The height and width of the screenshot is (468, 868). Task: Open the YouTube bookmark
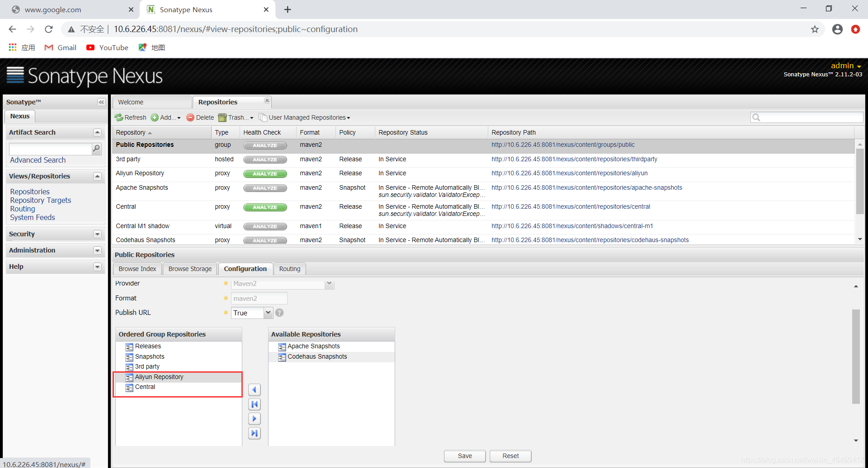108,47
